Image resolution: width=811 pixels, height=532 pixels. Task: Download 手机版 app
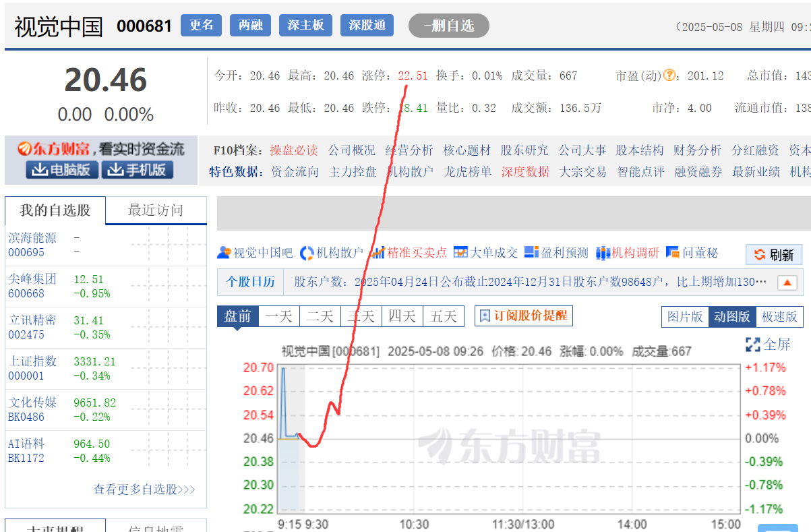coord(138,170)
